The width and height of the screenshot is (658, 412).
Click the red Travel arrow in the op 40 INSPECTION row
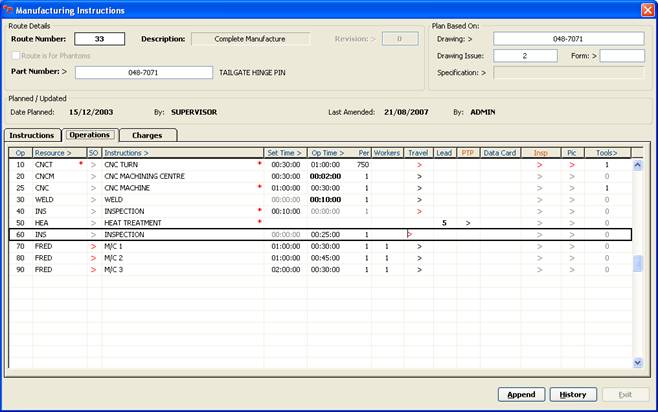pyautogui.click(x=419, y=211)
